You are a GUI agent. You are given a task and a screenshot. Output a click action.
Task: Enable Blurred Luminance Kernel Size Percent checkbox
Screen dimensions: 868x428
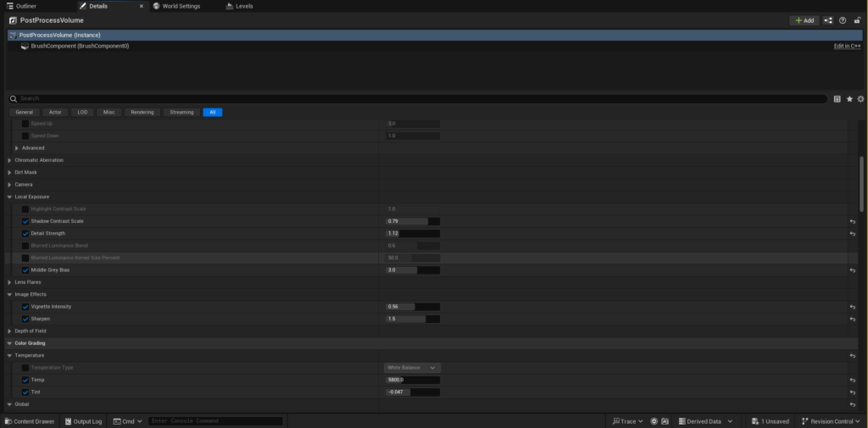[25, 258]
